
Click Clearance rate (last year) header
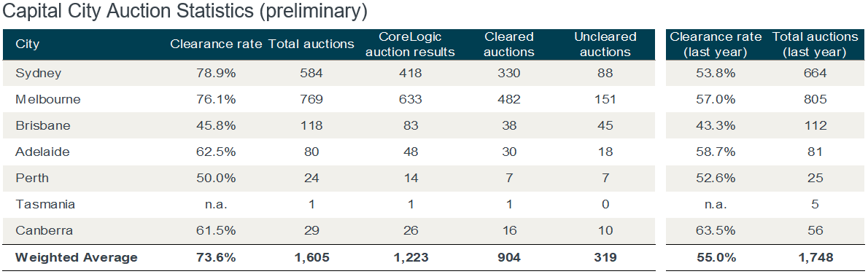tap(716, 44)
